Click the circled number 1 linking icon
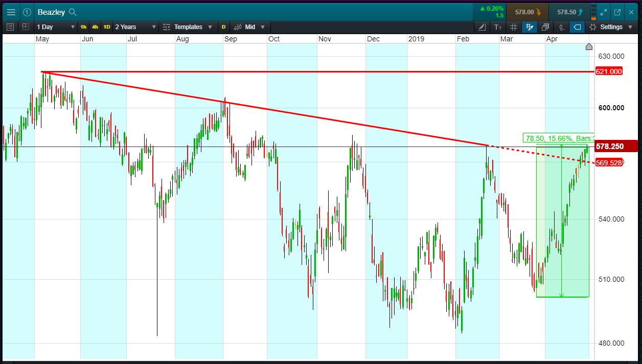The height and width of the screenshot is (364, 642). pos(28,12)
